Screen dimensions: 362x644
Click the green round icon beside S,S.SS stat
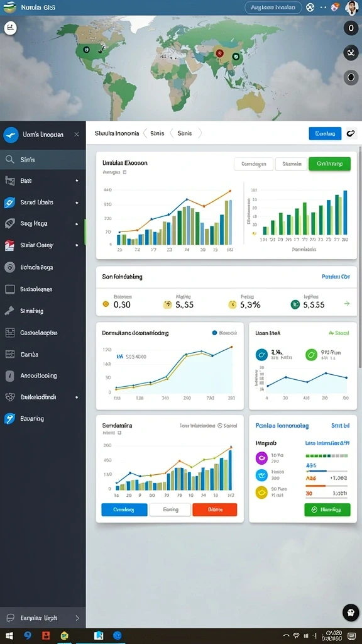click(x=295, y=304)
